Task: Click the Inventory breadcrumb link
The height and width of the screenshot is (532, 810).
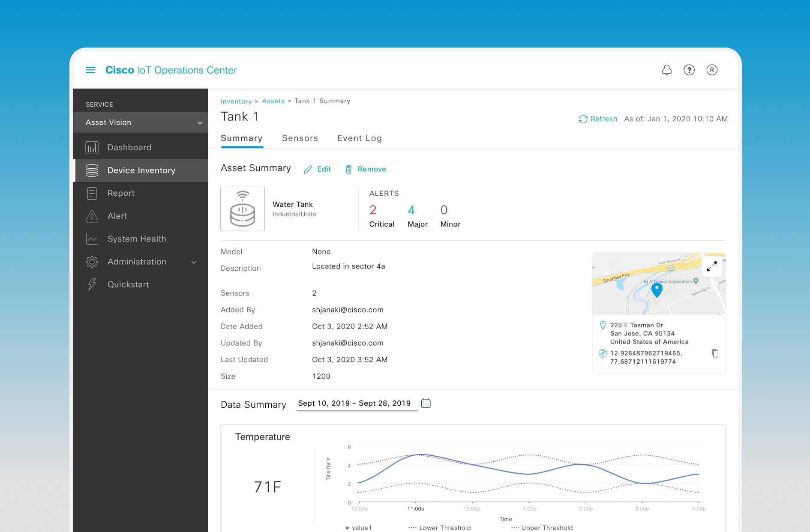Action: coord(236,102)
